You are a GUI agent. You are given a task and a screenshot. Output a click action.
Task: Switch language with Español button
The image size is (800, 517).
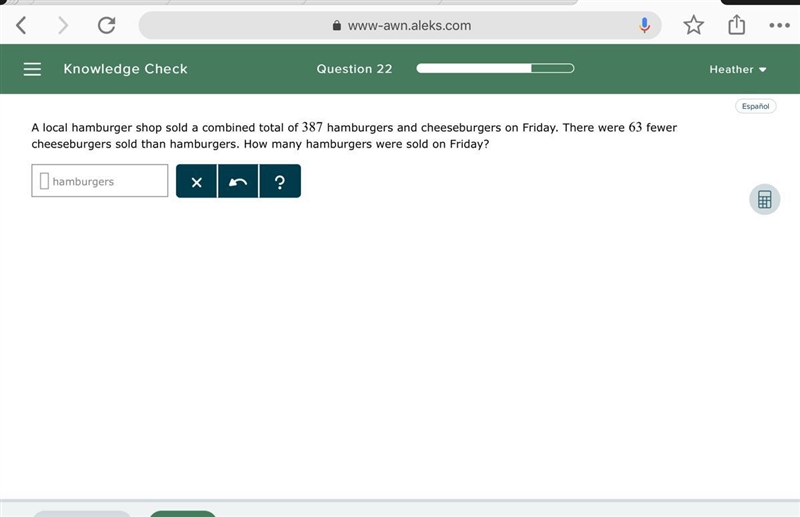(x=755, y=106)
